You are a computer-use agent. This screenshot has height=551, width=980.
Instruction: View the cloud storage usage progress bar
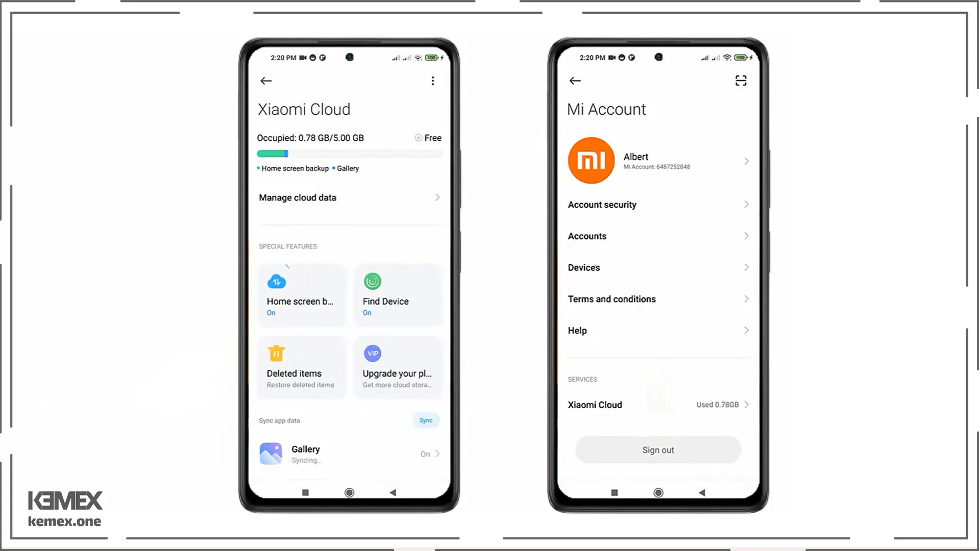349,154
